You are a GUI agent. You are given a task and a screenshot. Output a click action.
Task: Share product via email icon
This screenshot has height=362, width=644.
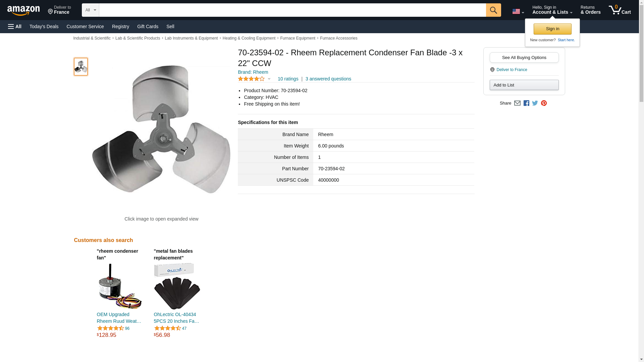(517, 103)
